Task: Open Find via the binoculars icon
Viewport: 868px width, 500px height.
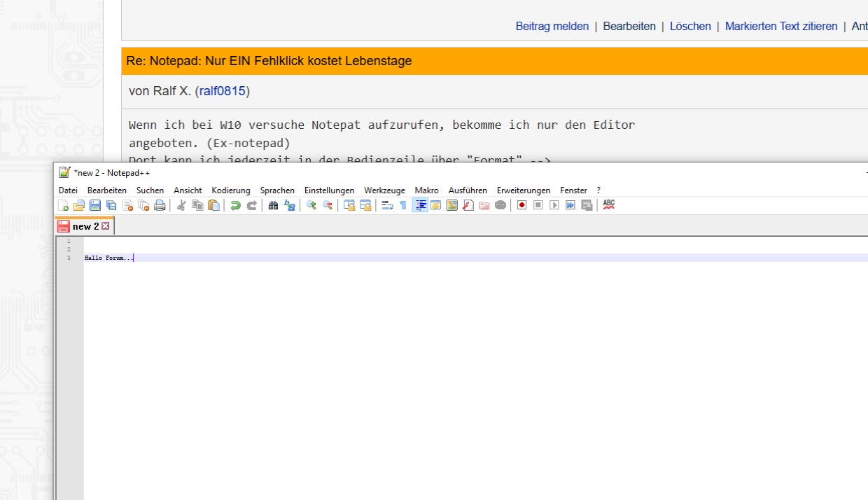Action: [x=273, y=205]
